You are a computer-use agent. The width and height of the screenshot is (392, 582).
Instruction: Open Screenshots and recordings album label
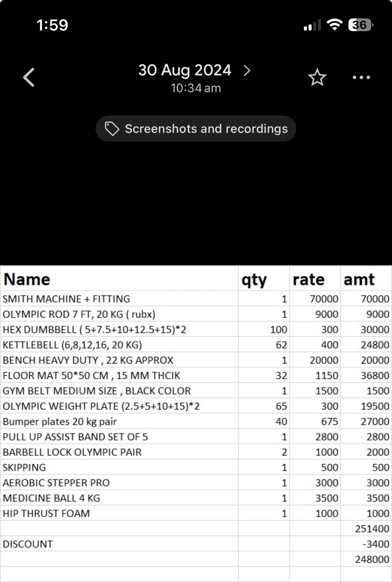coord(206,129)
